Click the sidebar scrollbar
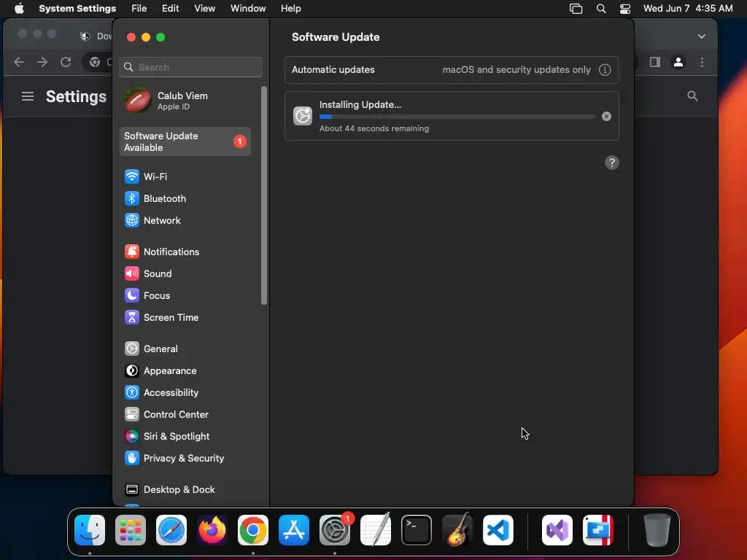Image resolution: width=747 pixels, height=560 pixels. point(264,195)
